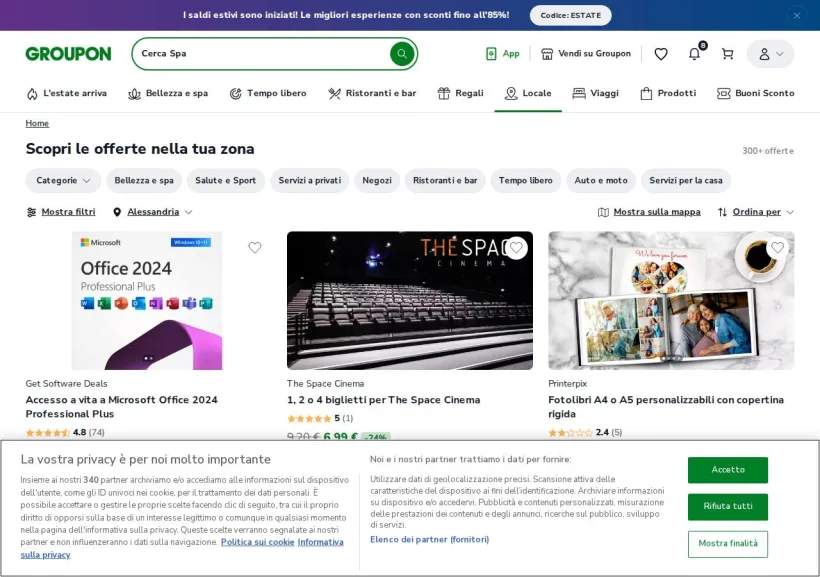This screenshot has height=577, width=820.
Task: Click the GROUPON logo
Action: pos(69,54)
